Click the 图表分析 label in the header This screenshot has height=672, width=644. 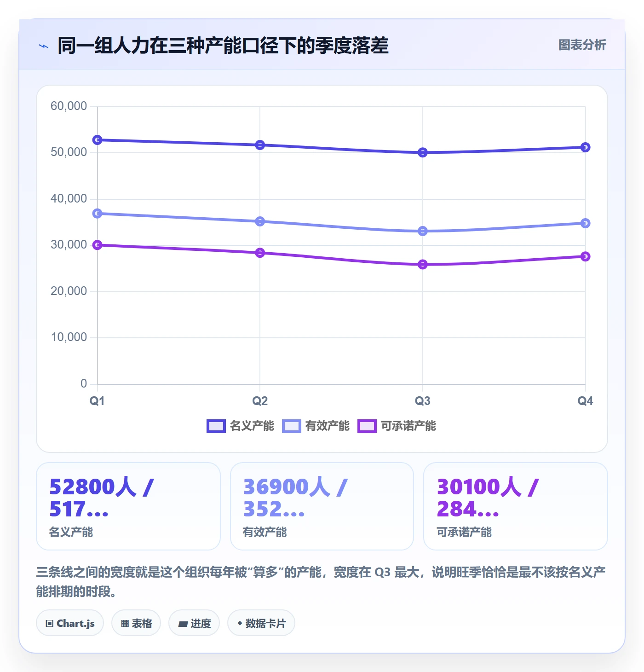[582, 45]
